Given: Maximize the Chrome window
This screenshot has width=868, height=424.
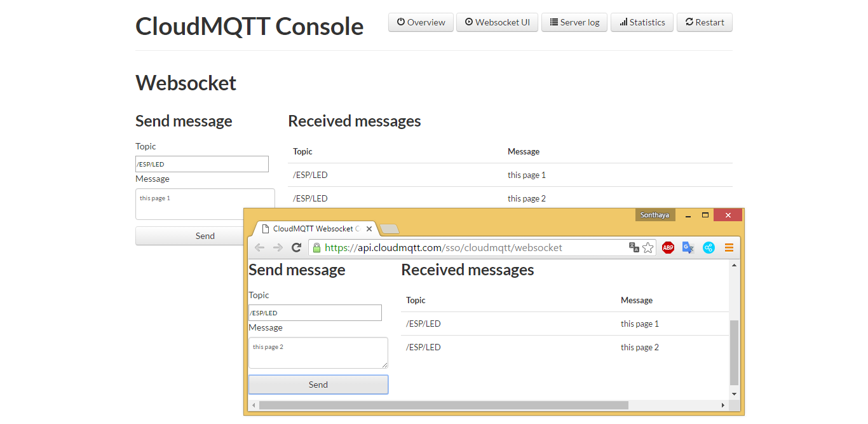Looking at the screenshot, I should (x=705, y=215).
